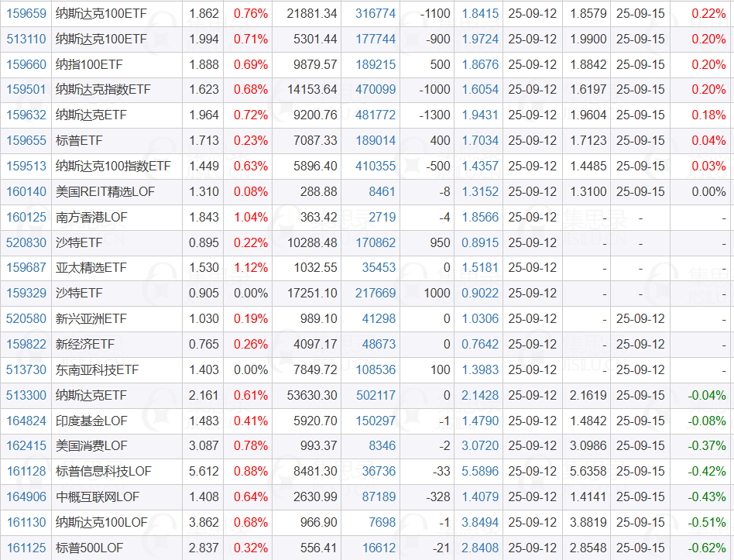Click NAV value 1.7034
Viewport: 734px width, 560px height.
click(480, 140)
